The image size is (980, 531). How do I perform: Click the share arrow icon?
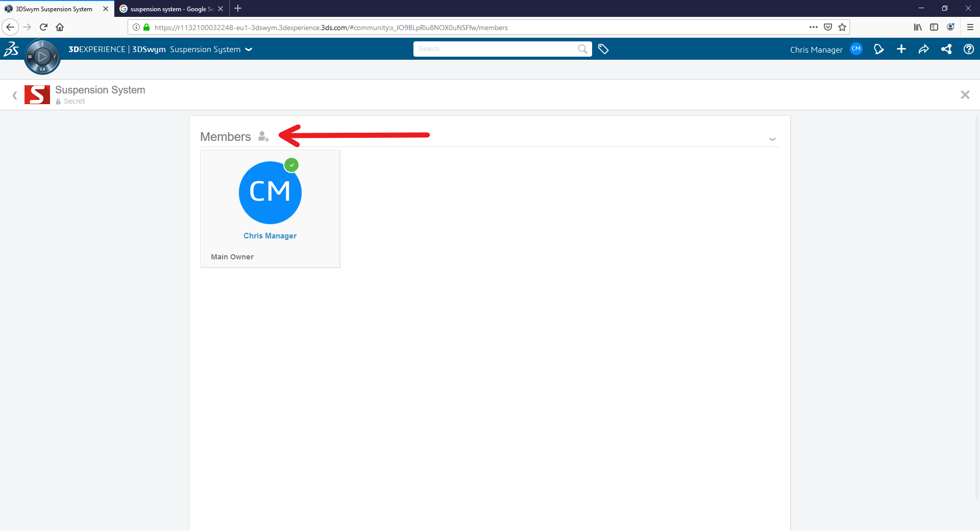[923, 49]
